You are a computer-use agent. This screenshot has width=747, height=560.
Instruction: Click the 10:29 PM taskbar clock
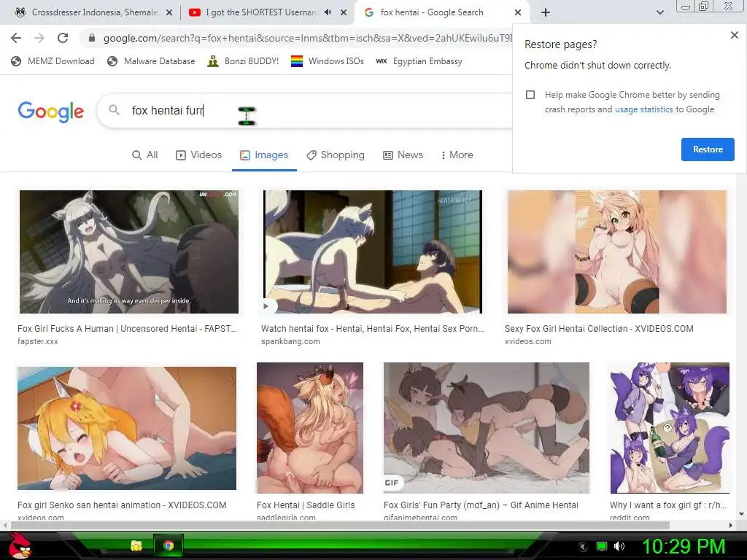pyautogui.click(x=684, y=547)
